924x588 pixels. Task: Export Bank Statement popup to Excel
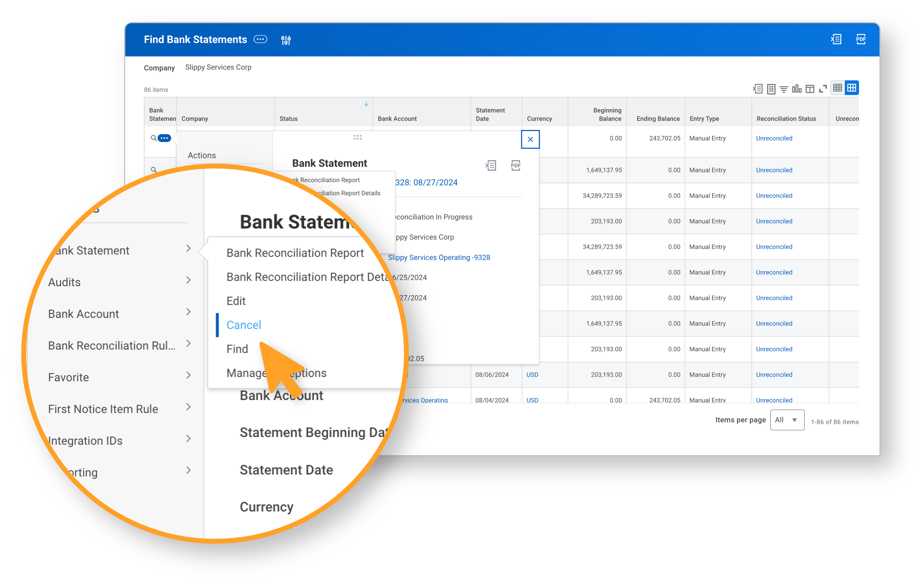tap(491, 165)
